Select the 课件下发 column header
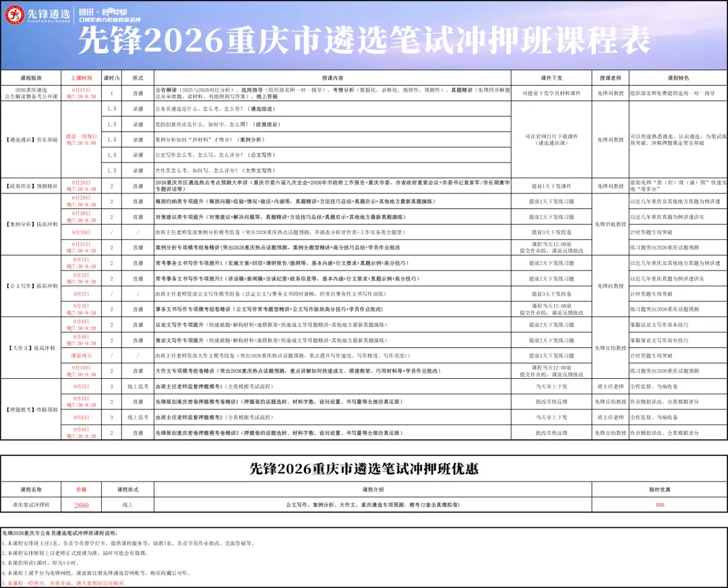This screenshot has height=588, width=728. coord(551,78)
